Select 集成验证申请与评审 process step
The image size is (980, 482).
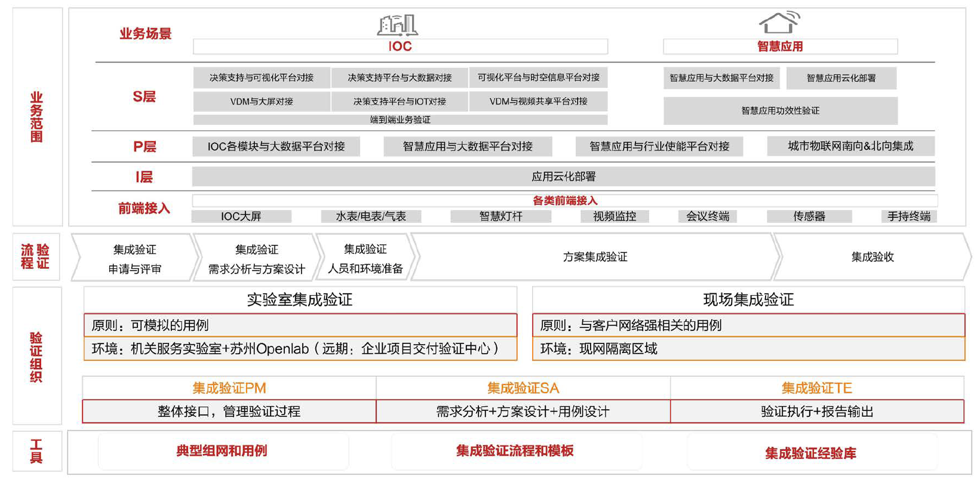click(x=134, y=258)
